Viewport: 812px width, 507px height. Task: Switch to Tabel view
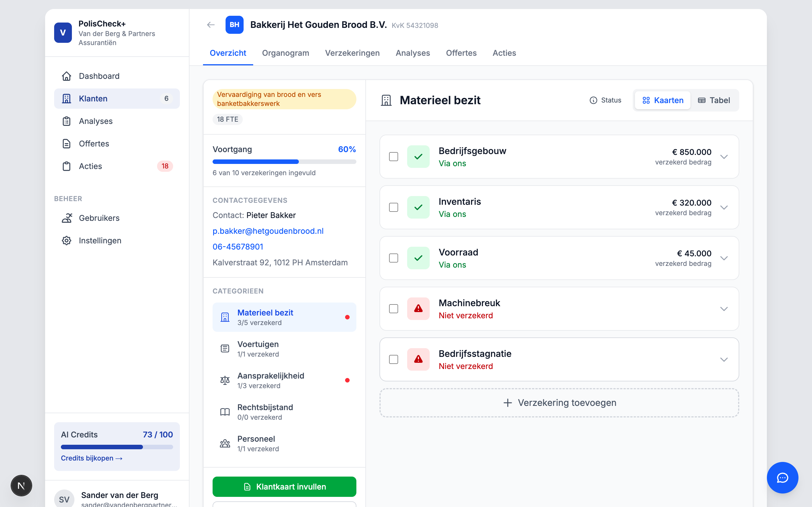(714, 100)
